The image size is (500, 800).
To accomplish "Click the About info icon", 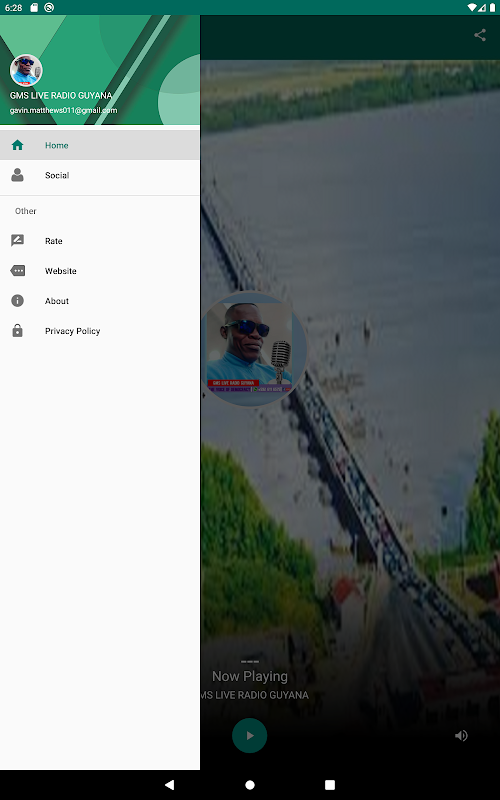I will click(17, 301).
